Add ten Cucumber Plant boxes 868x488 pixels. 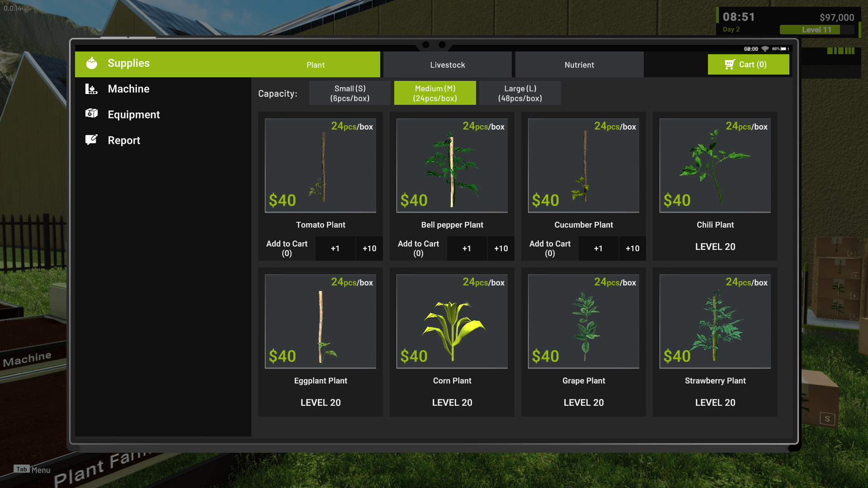click(632, 249)
